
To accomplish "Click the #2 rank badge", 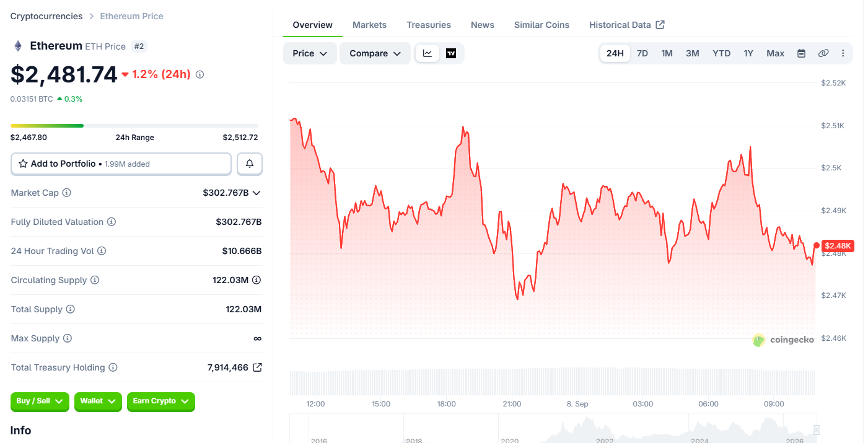I will pyautogui.click(x=139, y=46).
